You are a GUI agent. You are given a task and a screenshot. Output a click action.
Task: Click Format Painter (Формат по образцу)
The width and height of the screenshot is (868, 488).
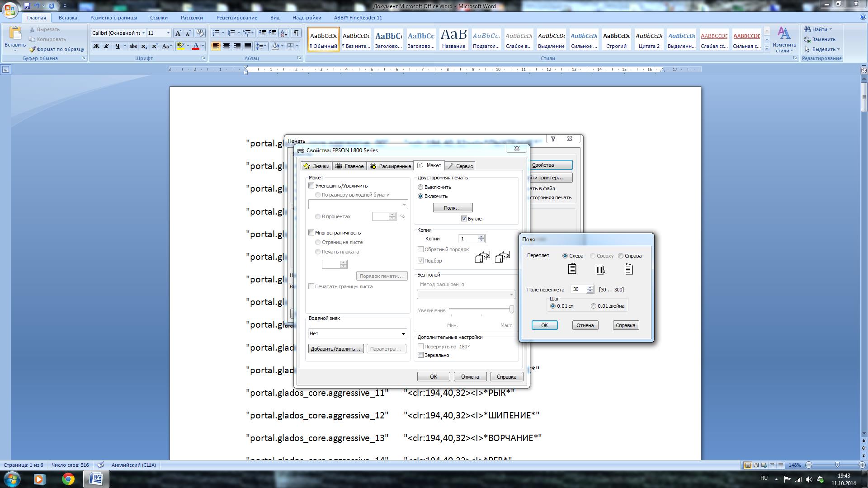pos(57,49)
